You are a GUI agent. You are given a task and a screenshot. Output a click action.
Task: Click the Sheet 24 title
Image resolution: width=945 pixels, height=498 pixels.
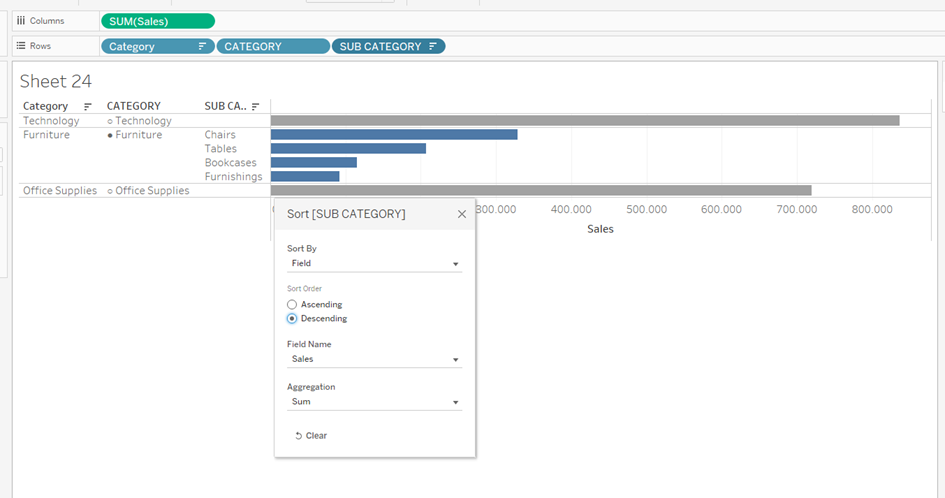pos(56,82)
